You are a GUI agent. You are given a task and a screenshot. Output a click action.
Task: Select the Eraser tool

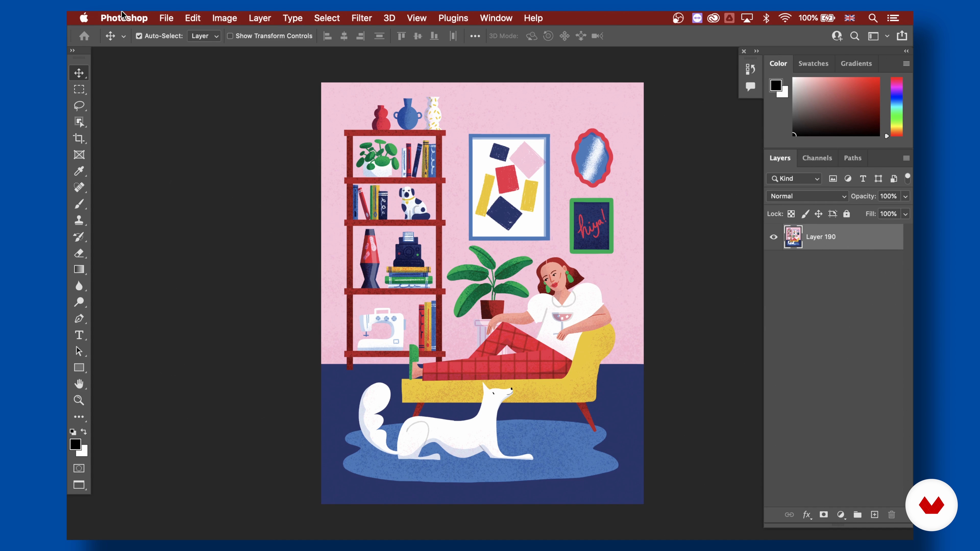pos(79,253)
